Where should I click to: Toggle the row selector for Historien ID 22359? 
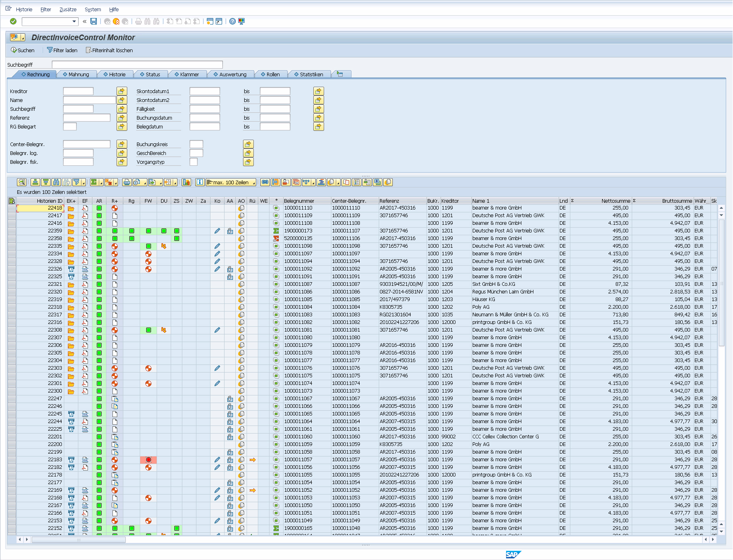click(12, 231)
